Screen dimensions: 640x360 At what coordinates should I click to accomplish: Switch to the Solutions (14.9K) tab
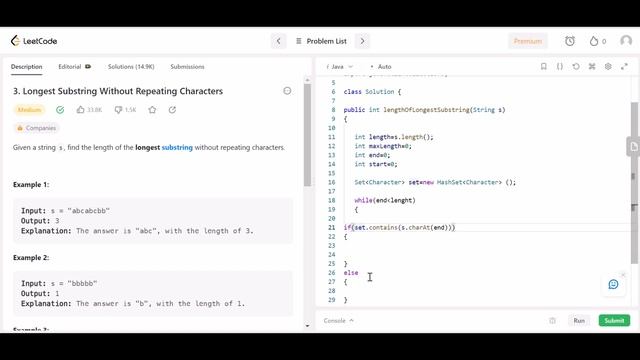tap(131, 67)
